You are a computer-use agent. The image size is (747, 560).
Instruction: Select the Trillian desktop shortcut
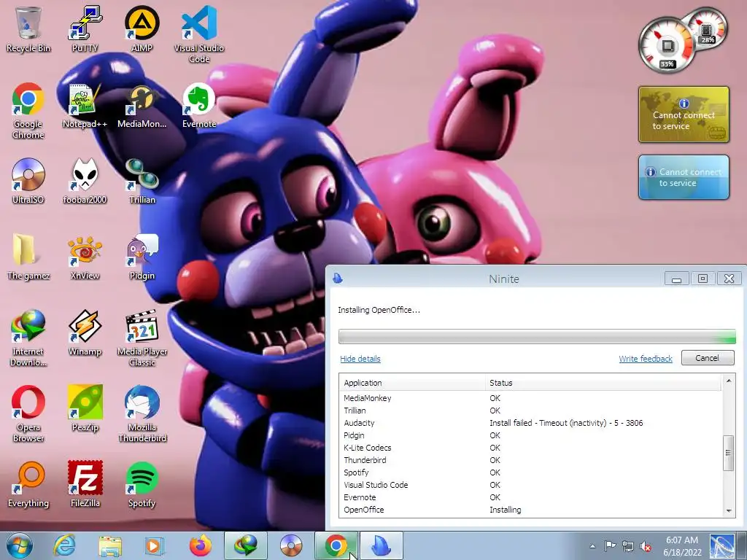[142, 181]
